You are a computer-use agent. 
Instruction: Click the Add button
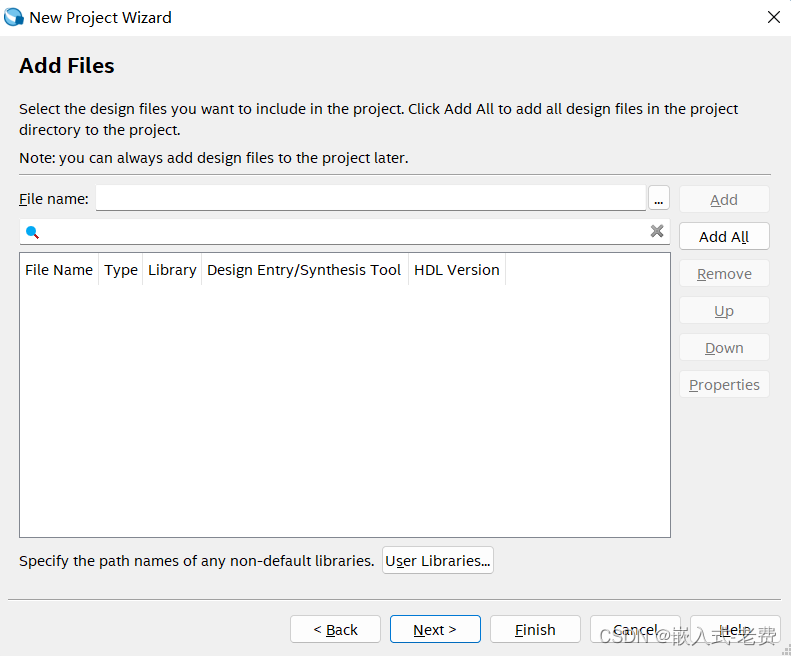pyautogui.click(x=724, y=200)
